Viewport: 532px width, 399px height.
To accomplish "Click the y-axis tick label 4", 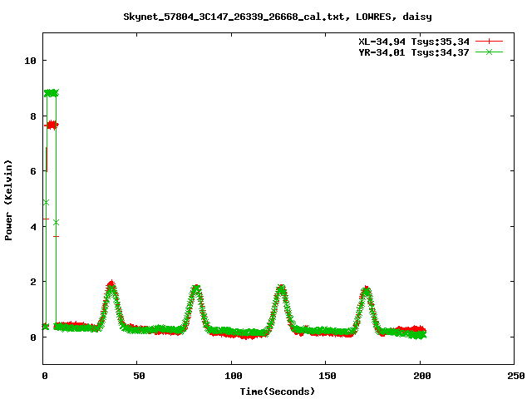I will pyautogui.click(x=33, y=227).
